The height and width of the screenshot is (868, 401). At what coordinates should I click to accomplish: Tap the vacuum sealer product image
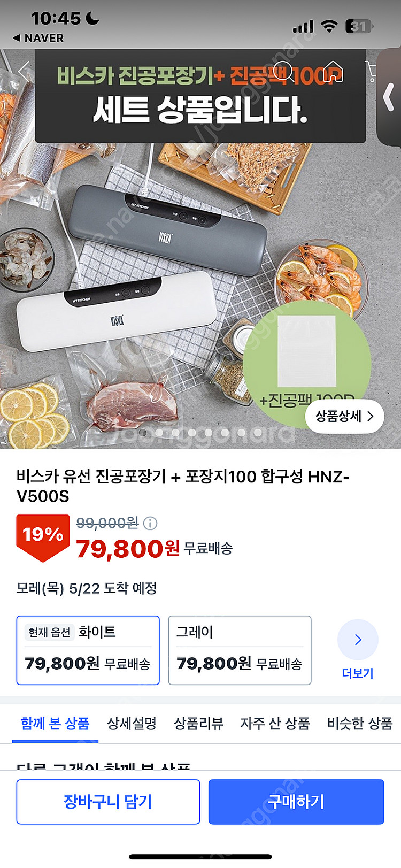coord(200,249)
